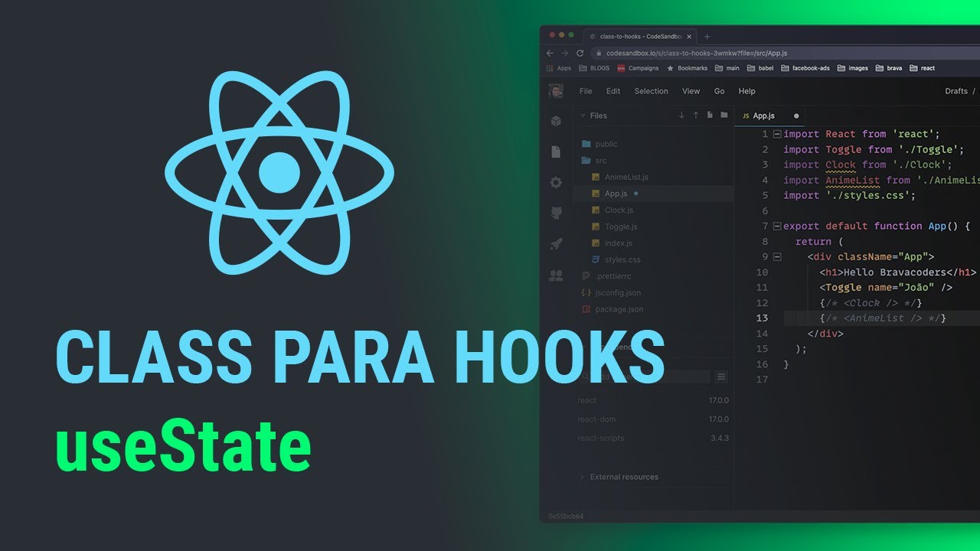Fold the App function at line 7
Image resolution: width=980 pixels, height=551 pixels.
777,226
